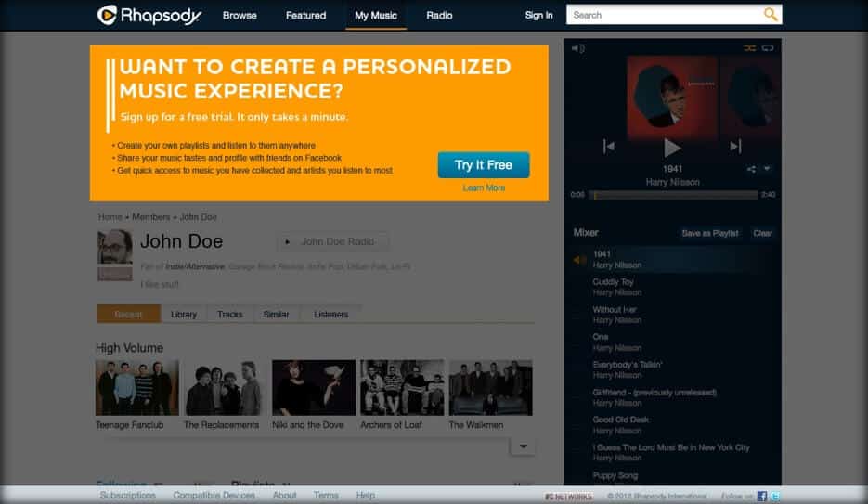Image resolution: width=868 pixels, height=504 pixels.
Task: Open Compatible Devices footer link
Action: click(214, 495)
